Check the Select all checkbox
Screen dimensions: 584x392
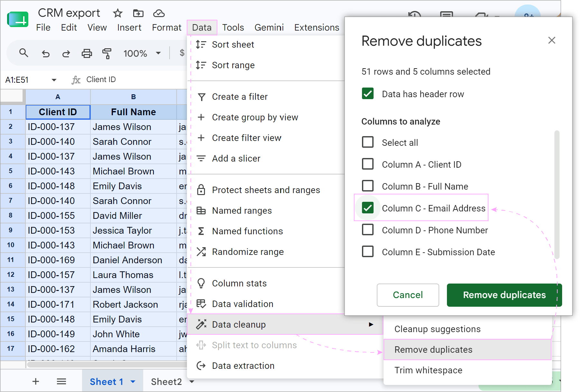pyautogui.click(x=368, y=142)
